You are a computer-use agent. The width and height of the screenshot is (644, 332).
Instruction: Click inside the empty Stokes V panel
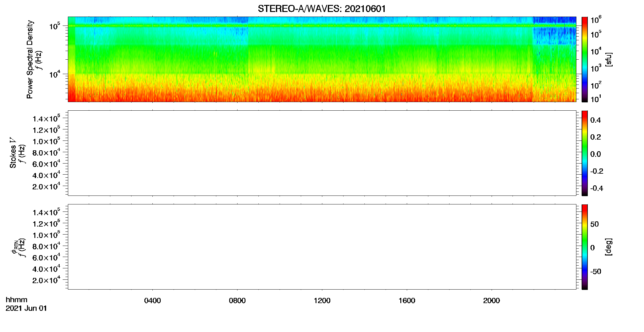coord(322,153)
